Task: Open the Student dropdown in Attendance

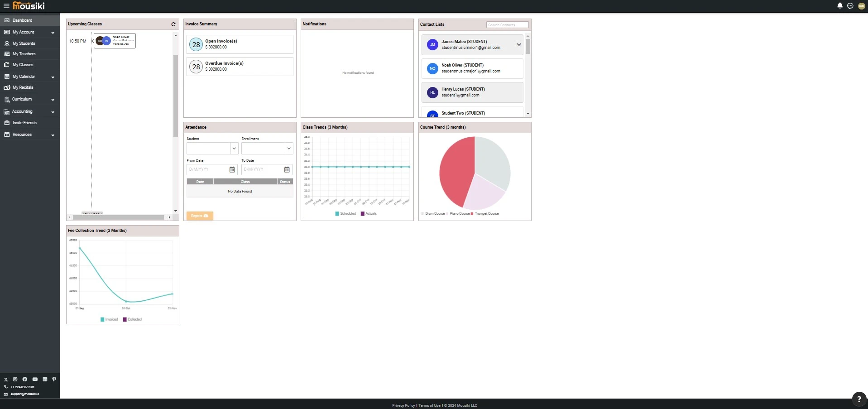Action: click(212, 149)
